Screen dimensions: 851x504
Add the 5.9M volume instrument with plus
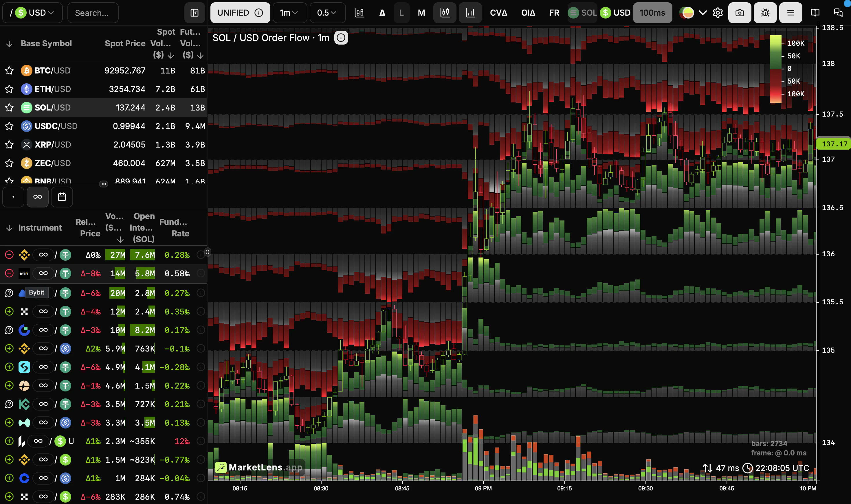point(9,348)
